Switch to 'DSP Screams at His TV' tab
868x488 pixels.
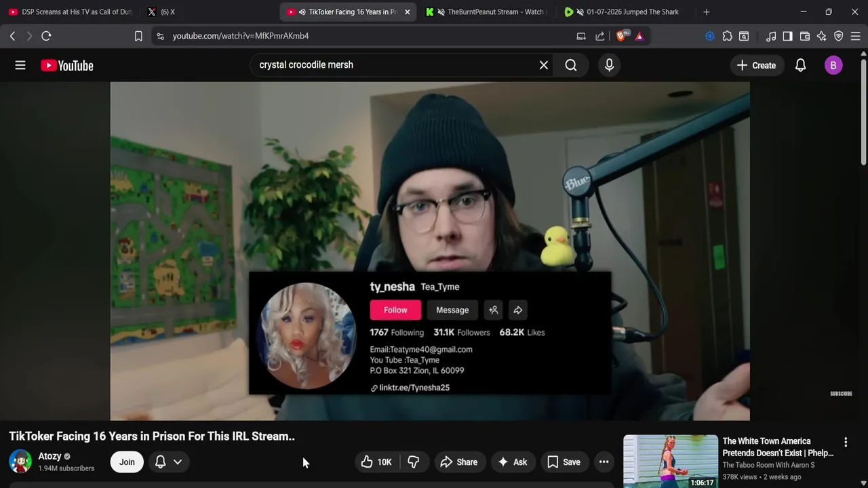[70, 12]
